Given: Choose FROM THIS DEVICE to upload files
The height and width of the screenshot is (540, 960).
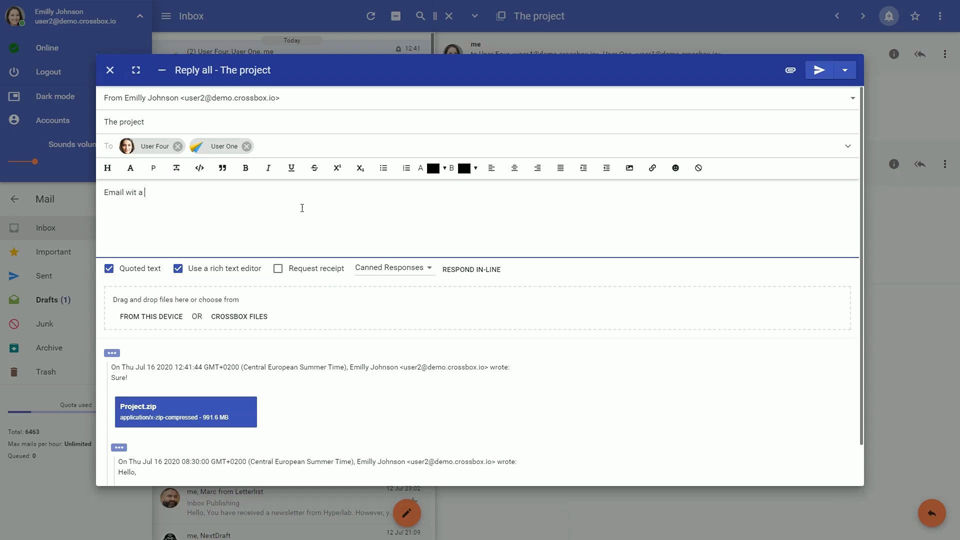Looking at the screenshot, I should point(151,317).
